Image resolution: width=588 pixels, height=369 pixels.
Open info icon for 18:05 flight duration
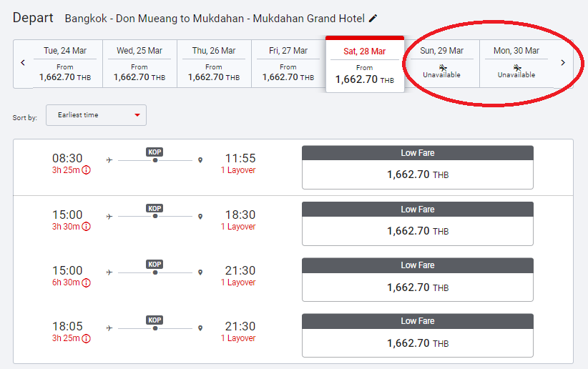(87, 339)
